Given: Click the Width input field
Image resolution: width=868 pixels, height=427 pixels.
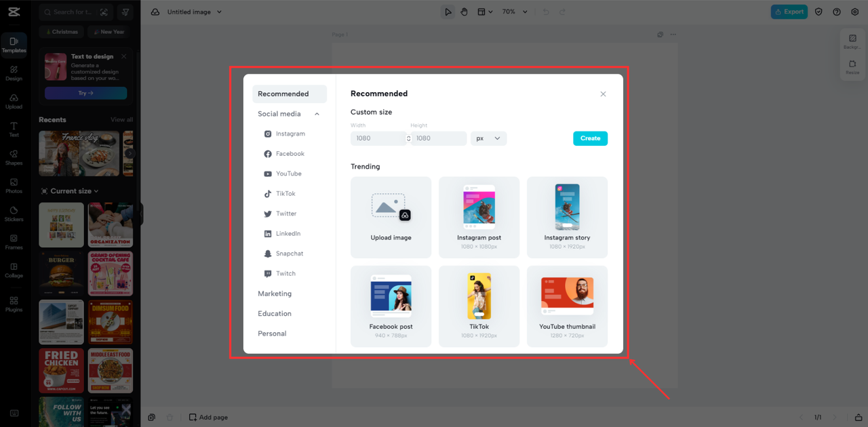Looking at the screenshot, I should click(x=378, y=138).
